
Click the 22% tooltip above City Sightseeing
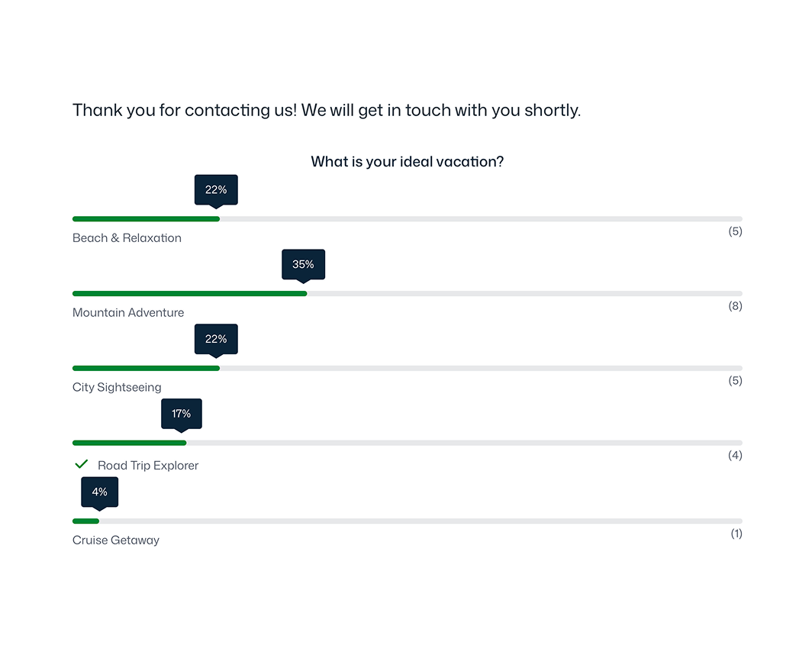click(x=216, y=339)
